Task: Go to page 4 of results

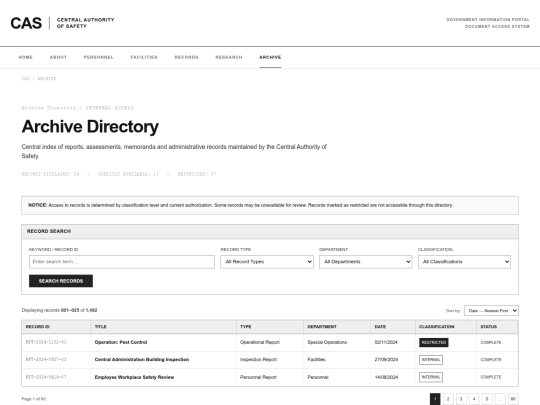Action: click(x=474, y=399)
